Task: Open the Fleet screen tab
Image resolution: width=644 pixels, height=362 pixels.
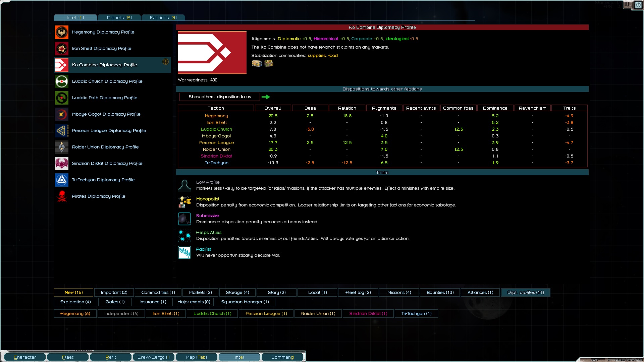Action: click(68, 357)
